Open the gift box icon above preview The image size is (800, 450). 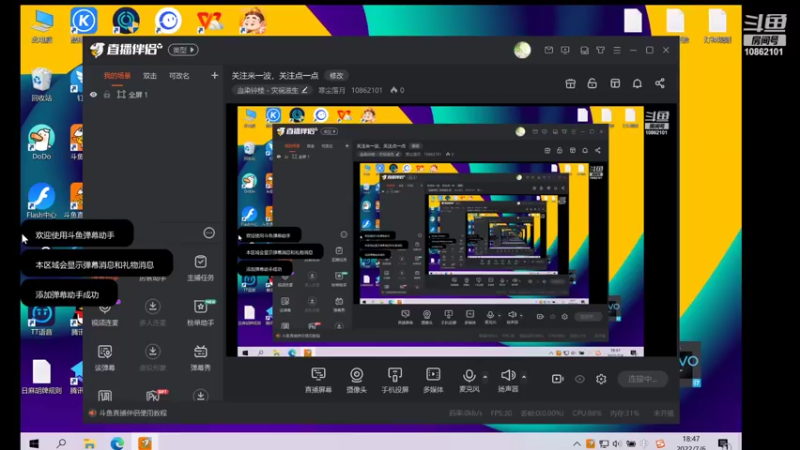pyautogui.click(x=570, y=83)
